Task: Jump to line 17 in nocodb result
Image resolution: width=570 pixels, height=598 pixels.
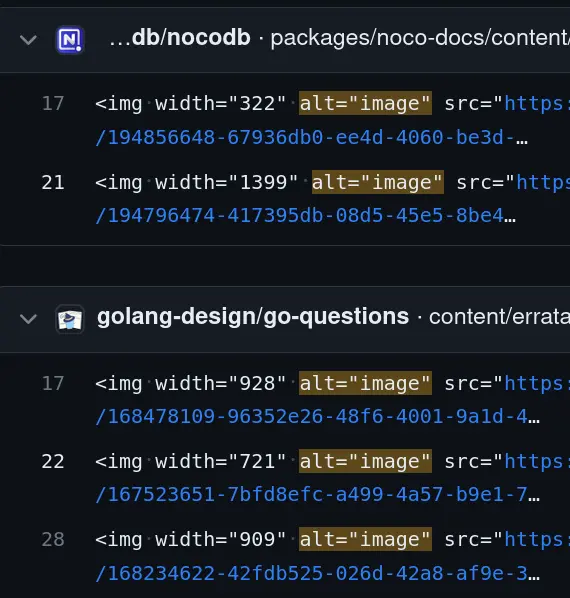Action: pyautogui.click(x=53, y=103)
